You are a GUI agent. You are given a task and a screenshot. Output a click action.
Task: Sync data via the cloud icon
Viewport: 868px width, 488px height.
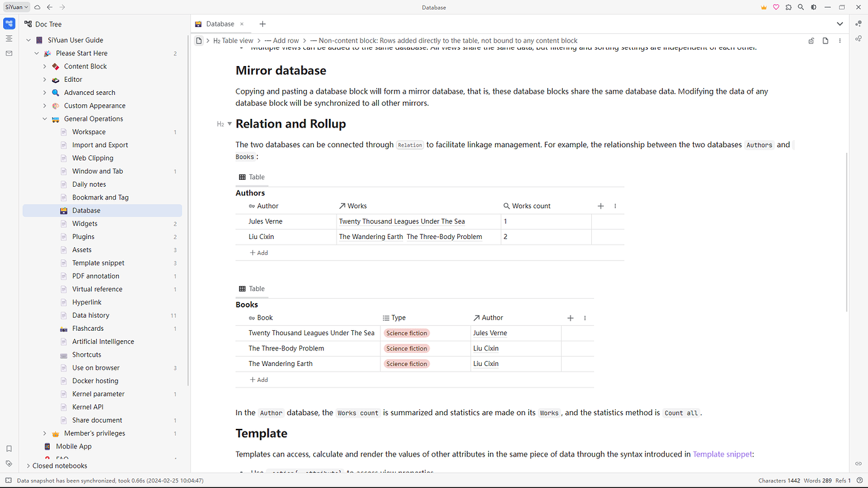tap(37, 7)
